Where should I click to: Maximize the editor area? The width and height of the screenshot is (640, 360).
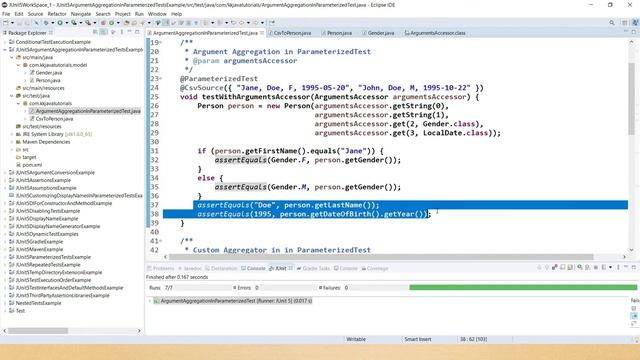point(634,32)
